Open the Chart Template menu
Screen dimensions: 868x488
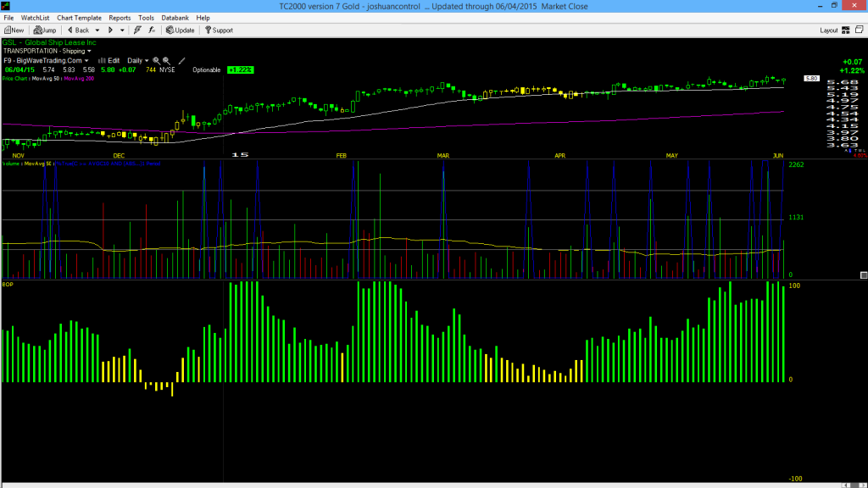79,18
